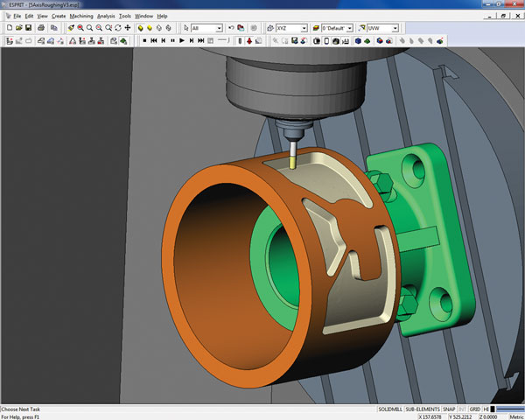Toggle GRID mode in status bar

pos(475,409)
